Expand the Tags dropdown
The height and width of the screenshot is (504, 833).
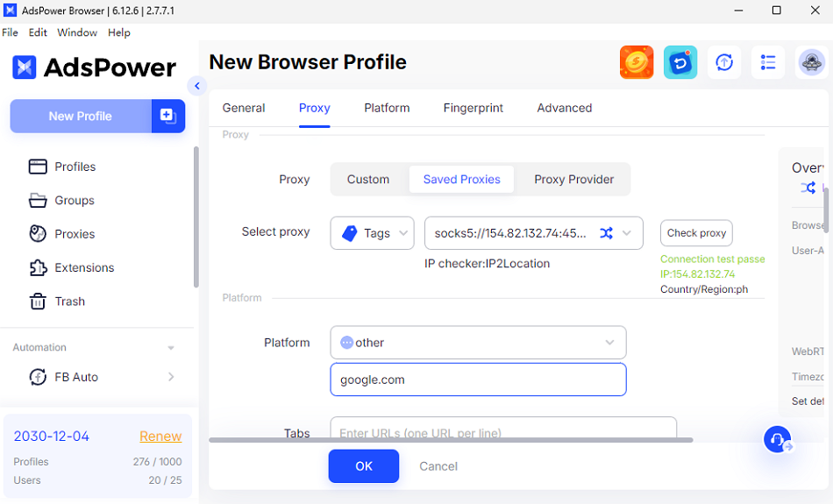[372, 233]
